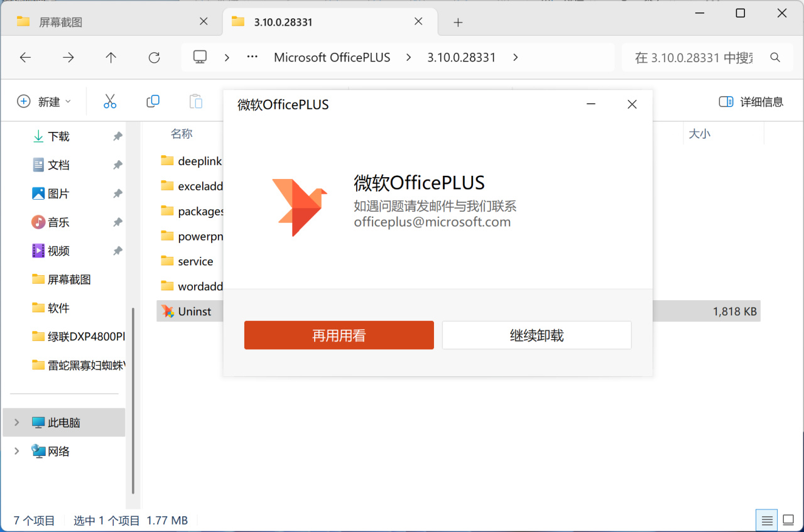Screen dimensions: 804x532
Task: Unpin 图片 from quick access
Action: tap(117, 193)
